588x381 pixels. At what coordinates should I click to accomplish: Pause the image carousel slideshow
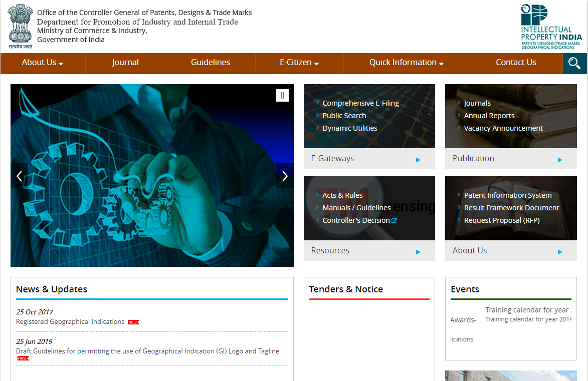coord(282,95)
